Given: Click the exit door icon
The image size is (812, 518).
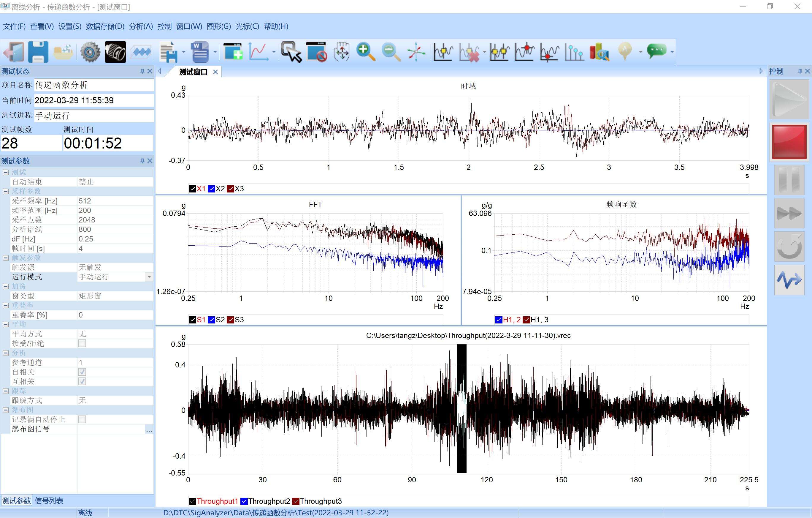Looking at the screenshot, I should pyautogui.click(x=14, y=52).
